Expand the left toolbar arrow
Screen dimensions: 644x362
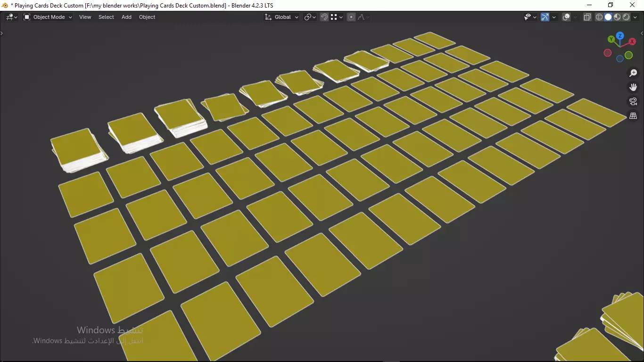click(2, 33)
